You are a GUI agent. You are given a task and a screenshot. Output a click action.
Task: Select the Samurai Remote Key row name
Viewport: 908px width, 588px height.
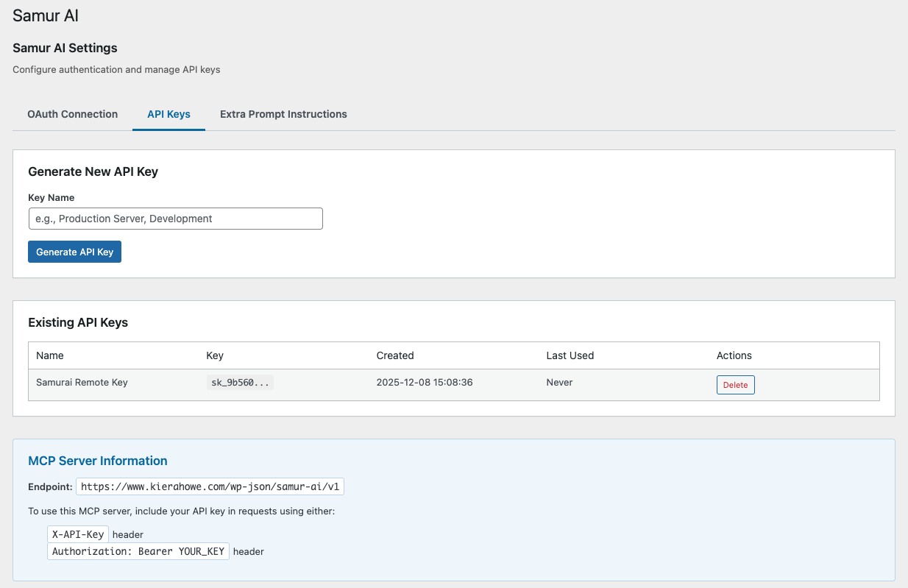point(82,382)
